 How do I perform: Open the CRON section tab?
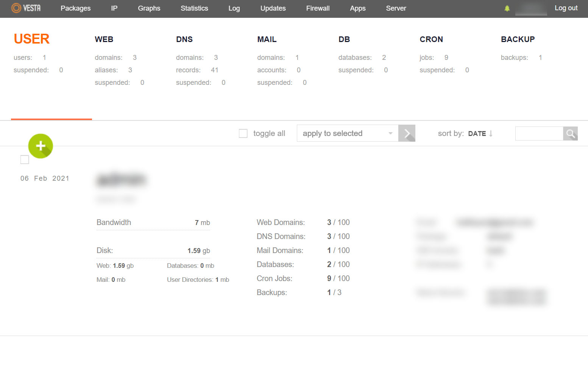[x=431, y=39]
